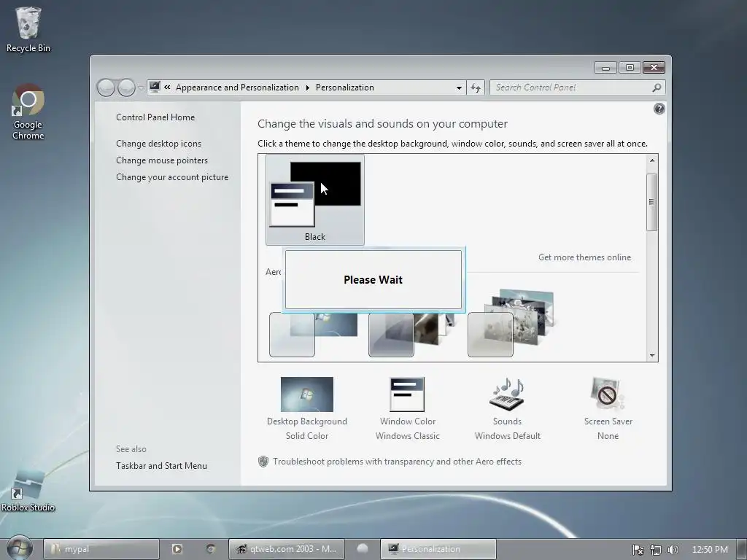Viewport: 747px width, 560px height.
Task: Activate the Personalization taskbar button
Action: [438, 549]
